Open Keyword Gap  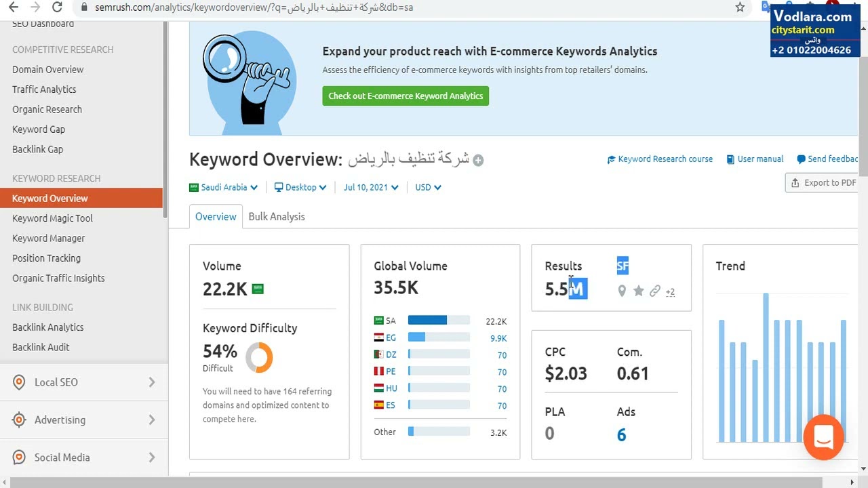click(39, 129)
